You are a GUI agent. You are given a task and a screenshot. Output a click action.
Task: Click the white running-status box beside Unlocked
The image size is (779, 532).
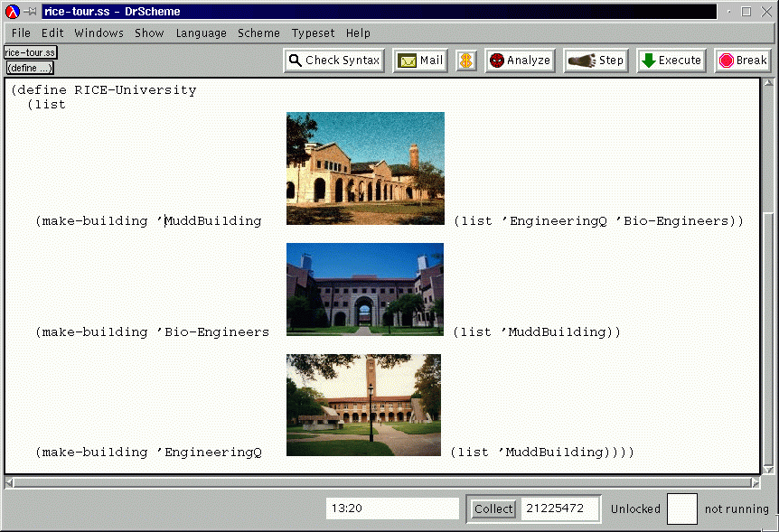(682, 509)
